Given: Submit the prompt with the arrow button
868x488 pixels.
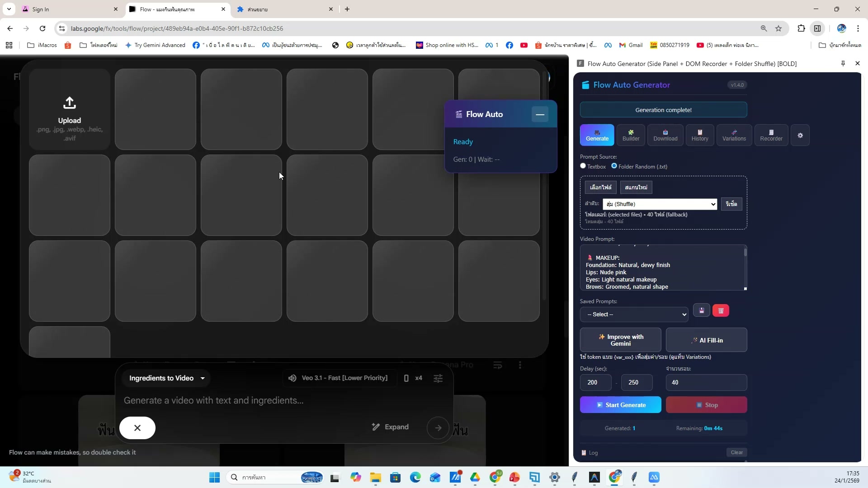Looking at the screenshot, I should 438,428.
